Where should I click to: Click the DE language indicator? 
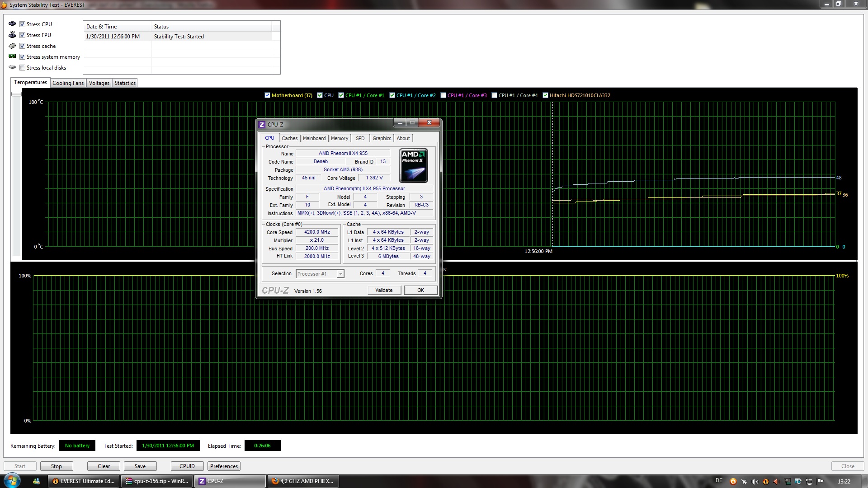pyautogui.click(x=719, y=480)
